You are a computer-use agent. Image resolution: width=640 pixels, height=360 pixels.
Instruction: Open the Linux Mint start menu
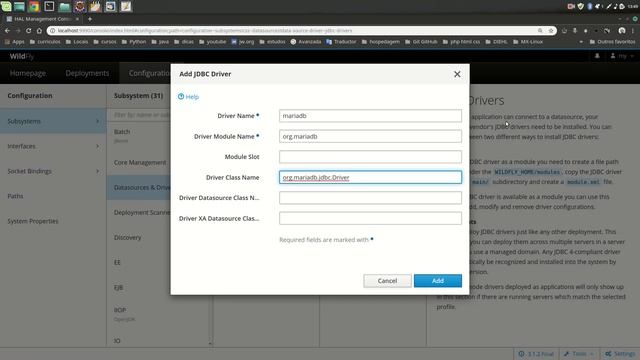pyautogui.click(x=6, y=6)
